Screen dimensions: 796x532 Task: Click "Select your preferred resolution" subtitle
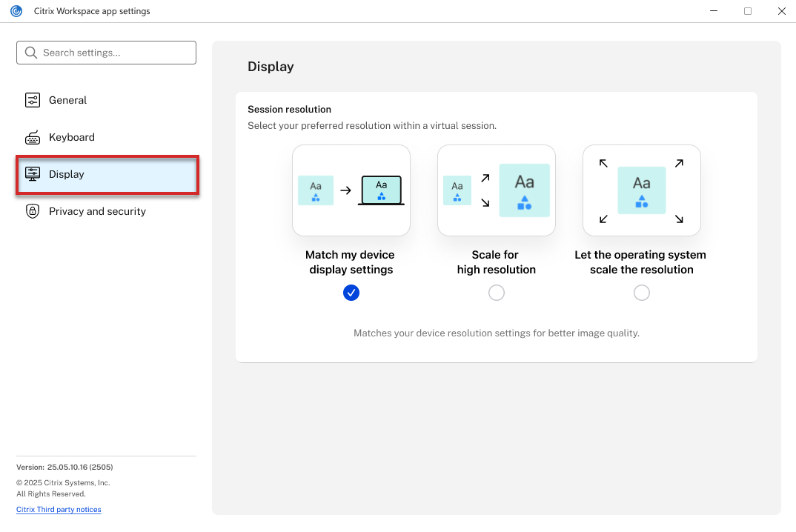(372, 125)
